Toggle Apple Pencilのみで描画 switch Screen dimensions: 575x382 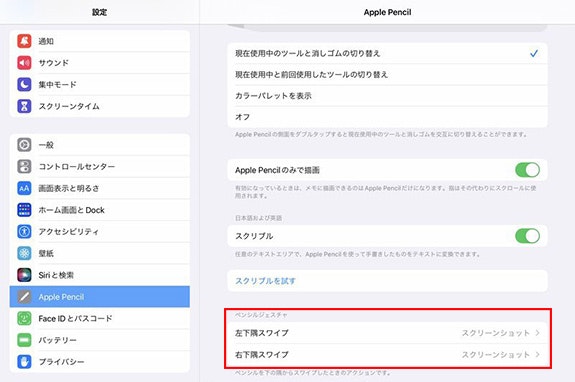point(527,170)
